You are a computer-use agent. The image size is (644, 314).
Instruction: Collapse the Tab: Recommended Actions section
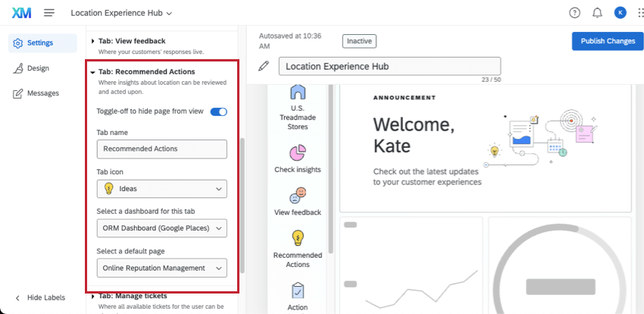point(92,72)
